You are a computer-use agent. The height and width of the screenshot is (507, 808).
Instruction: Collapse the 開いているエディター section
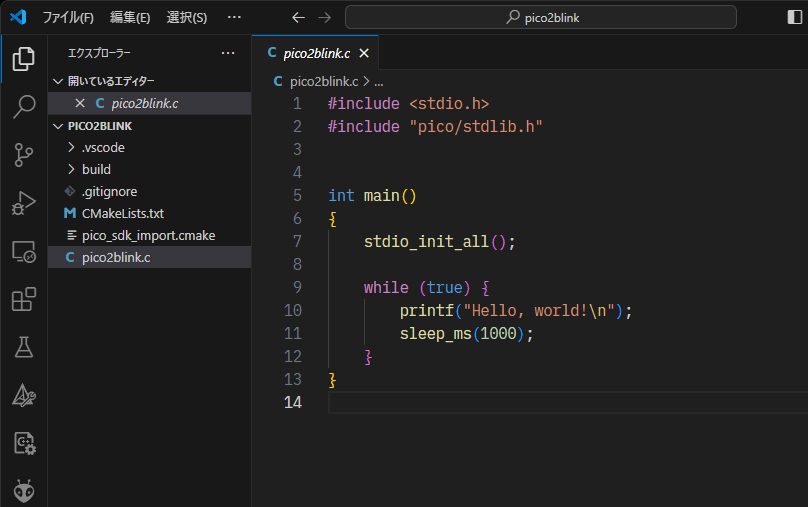coord(149,81)
